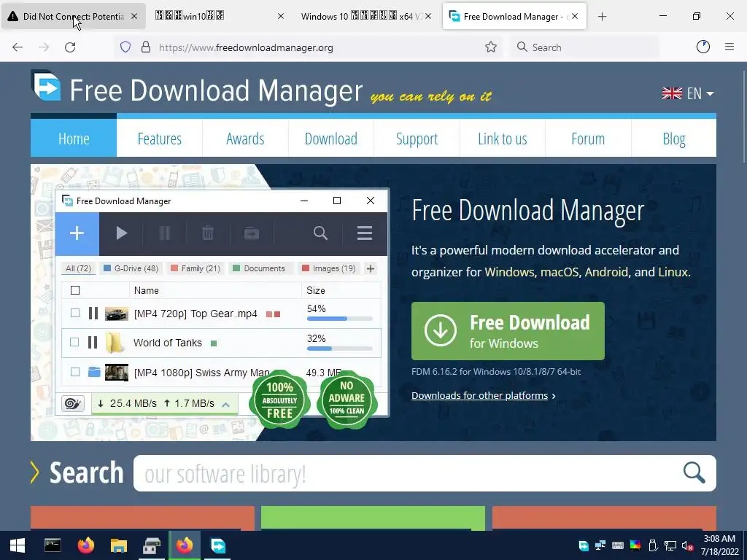747x560 pixels.
Task: Click the Free Download Manager site logo
Action: point(46,86)
